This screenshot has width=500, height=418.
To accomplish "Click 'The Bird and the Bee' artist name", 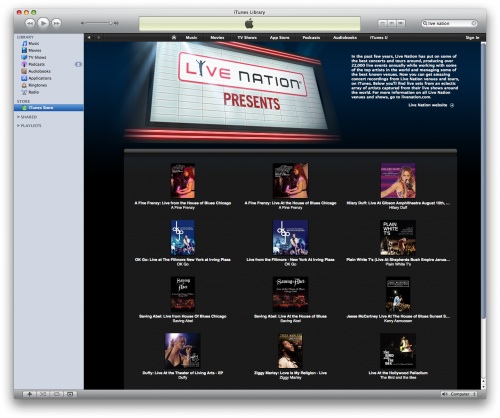I will pos(398,378).
